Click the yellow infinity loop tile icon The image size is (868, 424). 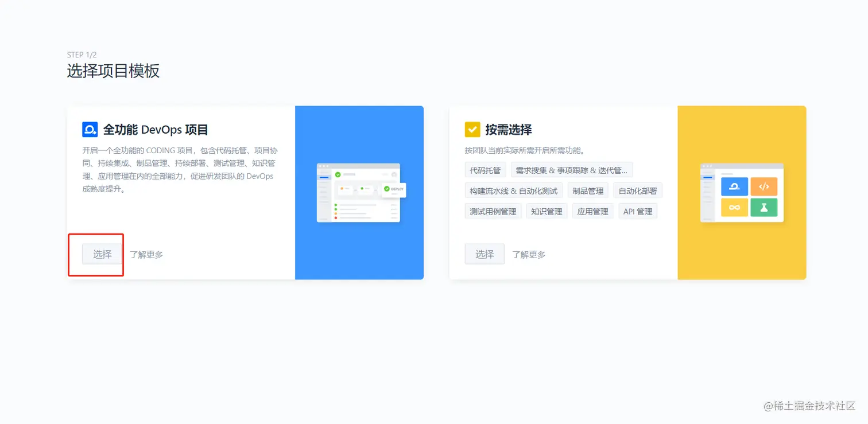tap(734, 208)
